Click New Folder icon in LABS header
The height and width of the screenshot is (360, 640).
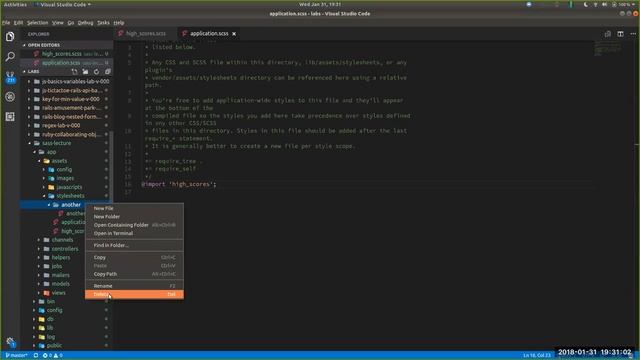85,71
